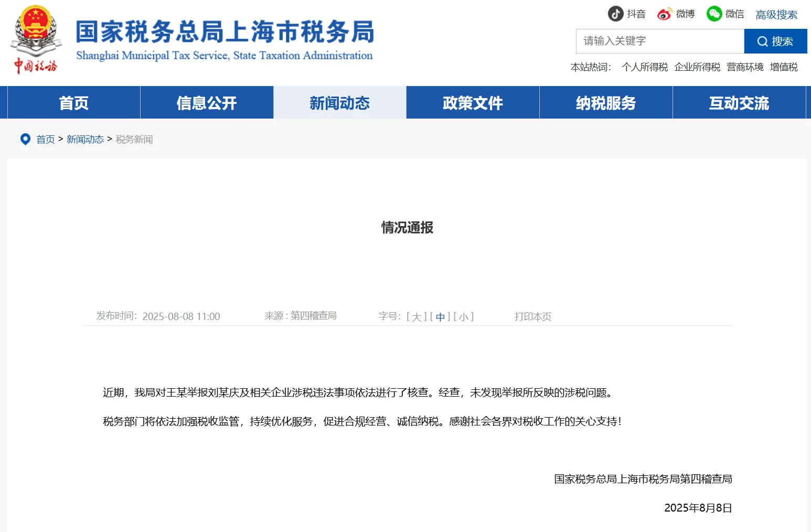Image resolution: width=811 pixels, height=532 pixels.
Task: Click the WeChat (微信) icon
Action: coord(714,14)
